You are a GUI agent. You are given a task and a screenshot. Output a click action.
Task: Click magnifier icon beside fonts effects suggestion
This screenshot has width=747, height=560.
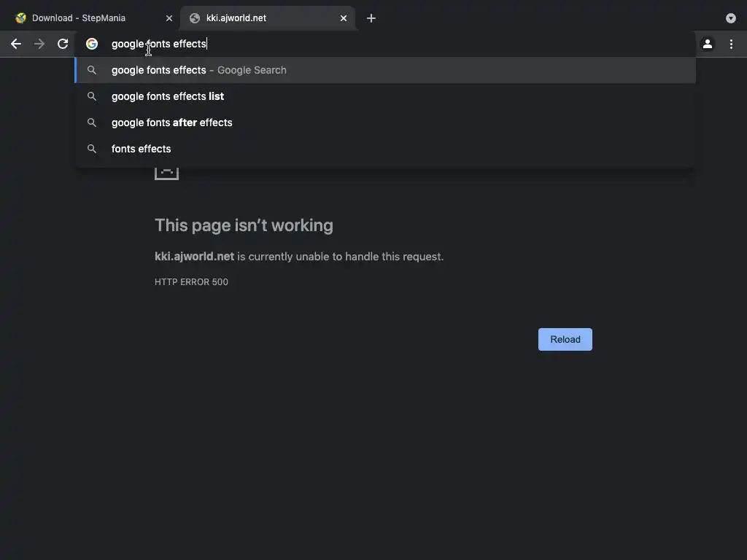92,149
